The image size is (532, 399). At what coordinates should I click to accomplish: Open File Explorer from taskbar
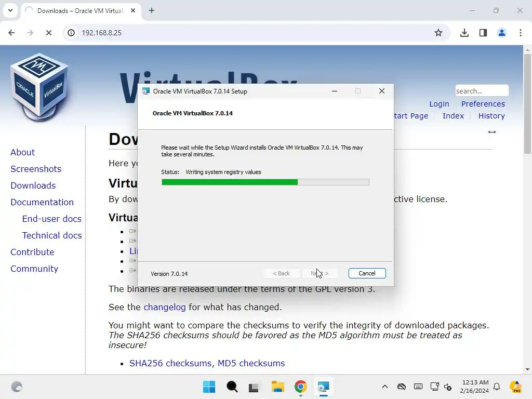coord(277,387)
